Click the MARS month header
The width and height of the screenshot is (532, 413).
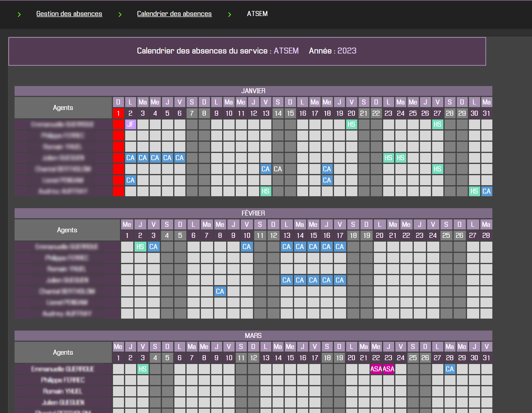point(253,336)
